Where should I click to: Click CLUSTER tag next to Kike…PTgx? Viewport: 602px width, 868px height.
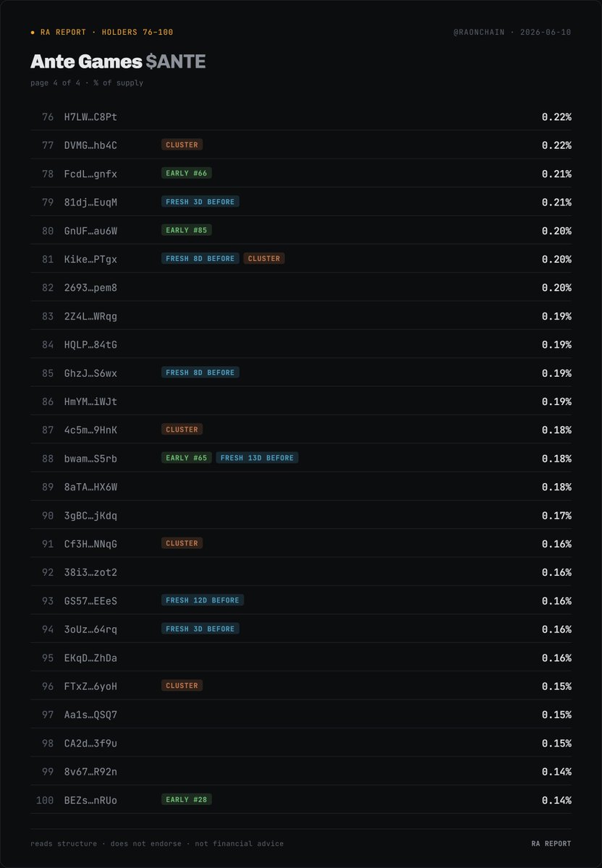coord(264,258)
